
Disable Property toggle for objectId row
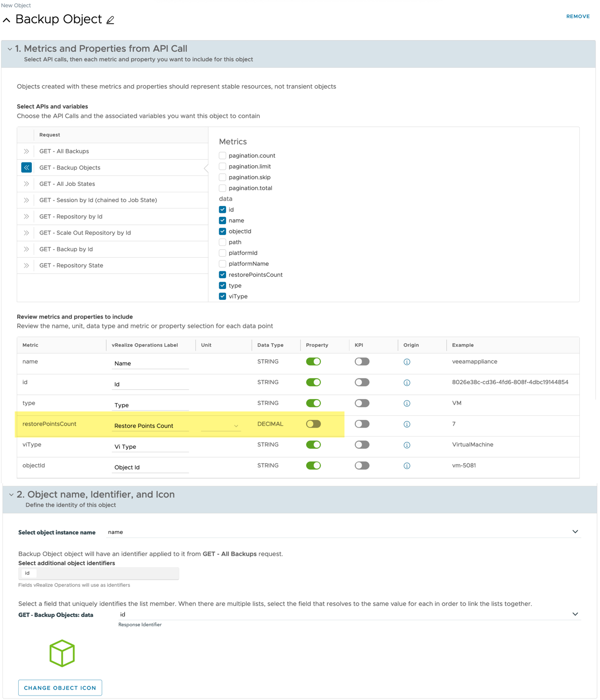[314, 466]
